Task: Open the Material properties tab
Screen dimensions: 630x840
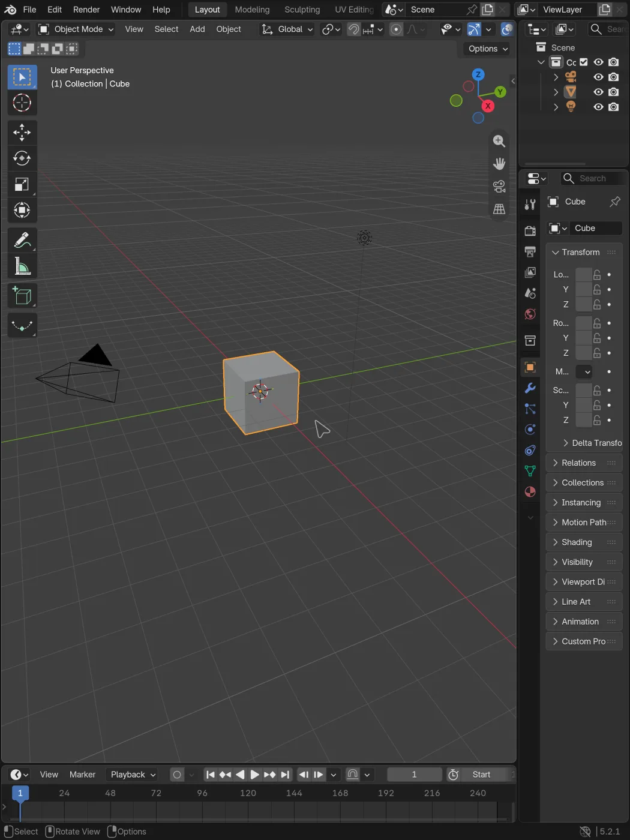Action: 530,492
